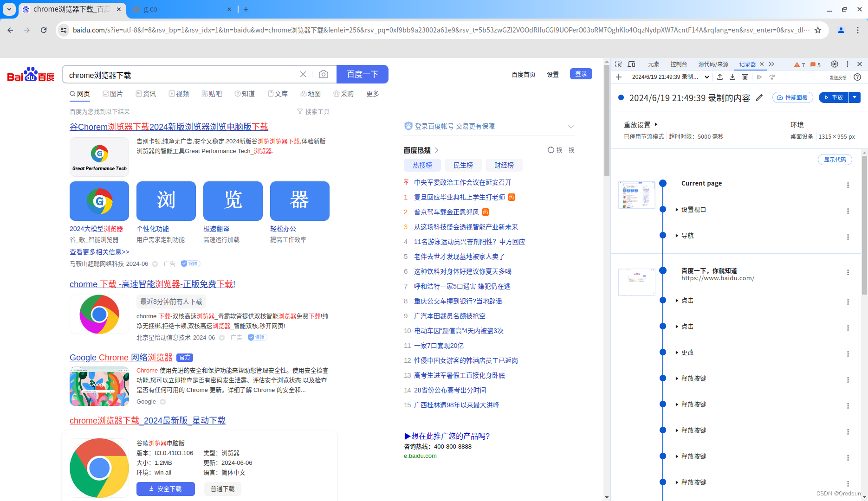868x501 pixels.
Task: Bookmark this page with the star icon
Action: coord(818,30)
